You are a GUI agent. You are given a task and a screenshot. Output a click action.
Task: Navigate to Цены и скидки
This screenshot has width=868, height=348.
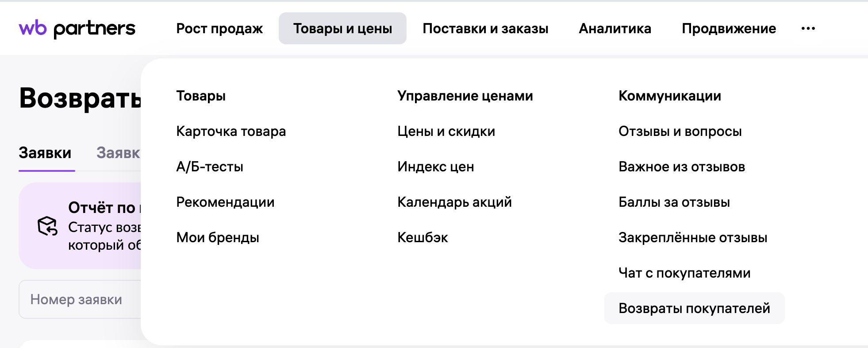[446, 131]
